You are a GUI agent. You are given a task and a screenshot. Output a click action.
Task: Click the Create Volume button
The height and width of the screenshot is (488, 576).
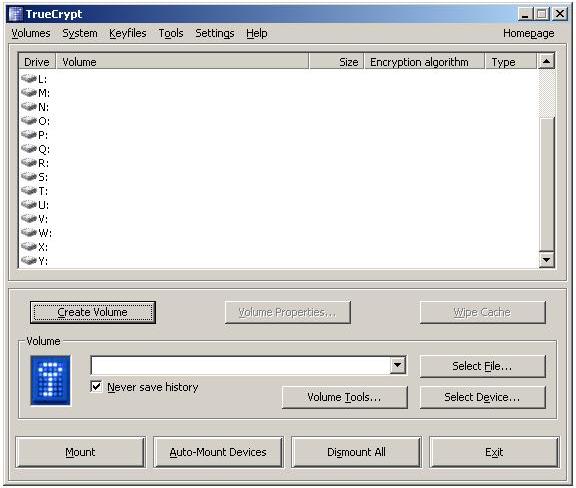93,312
